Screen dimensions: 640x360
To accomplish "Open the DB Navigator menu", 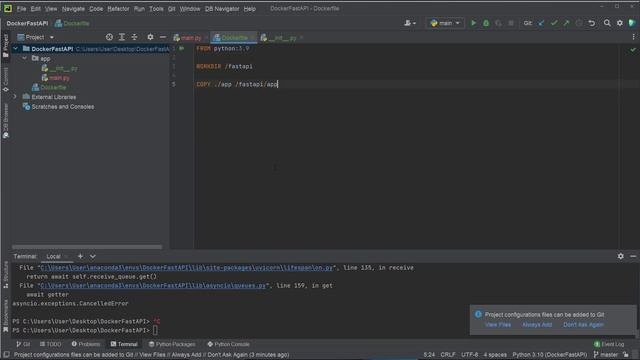I will [x=222, y=9].
